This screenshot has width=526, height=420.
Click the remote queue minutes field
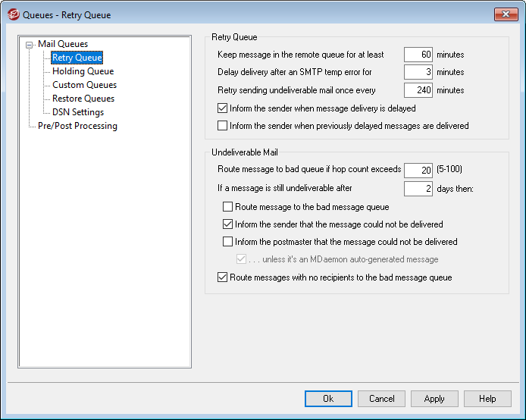tap(418, 55)
